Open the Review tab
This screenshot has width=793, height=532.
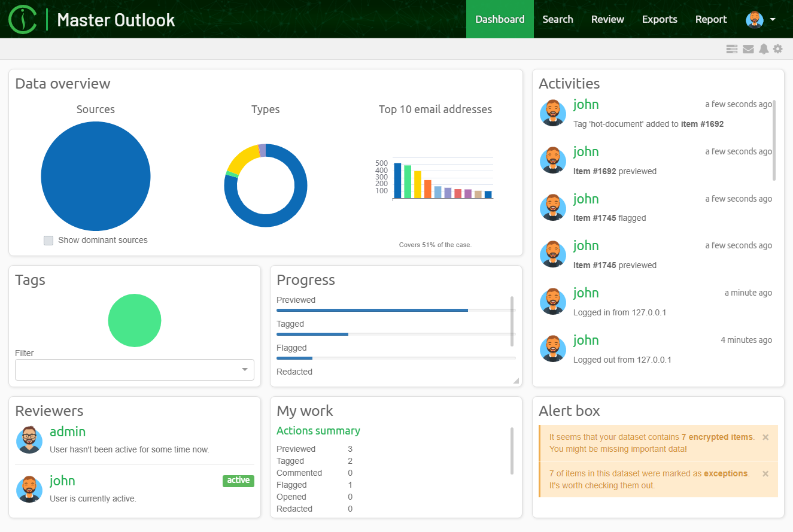pos(607,19)
